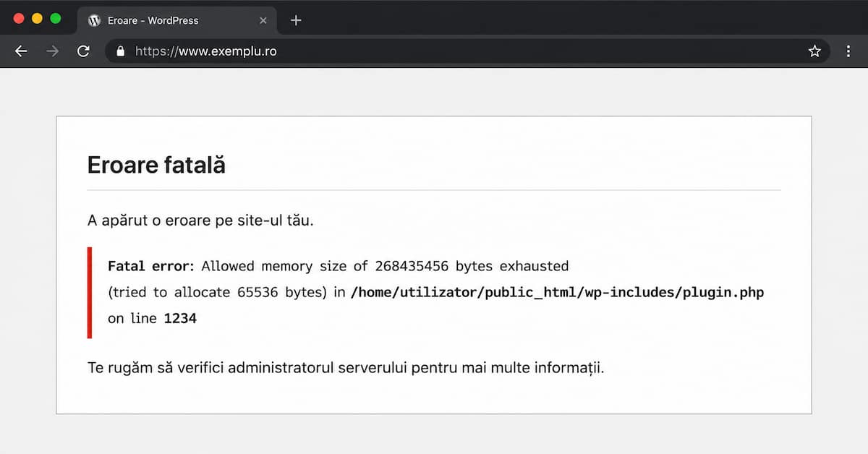868x454 pixels.
Task: Click the WordPress favicon in the tab
Action: [x=94, y=21]
